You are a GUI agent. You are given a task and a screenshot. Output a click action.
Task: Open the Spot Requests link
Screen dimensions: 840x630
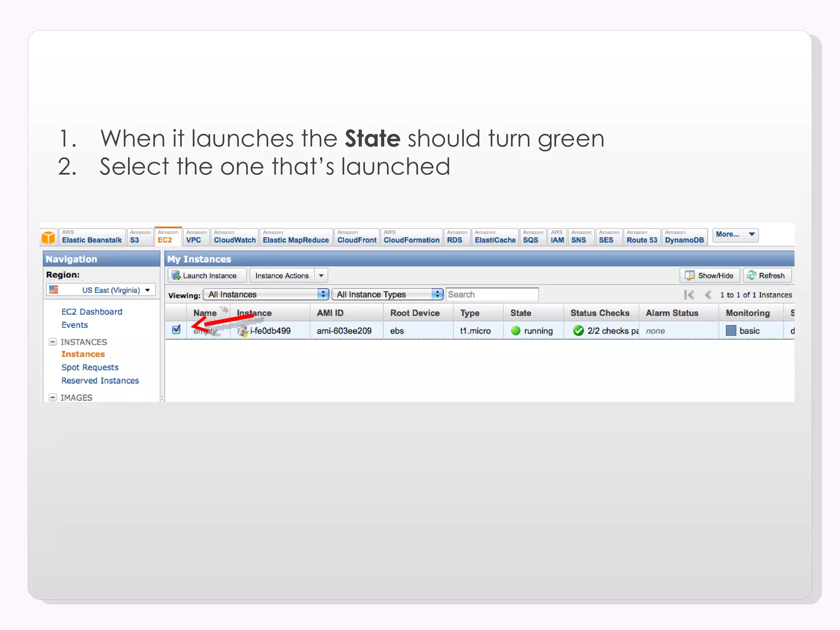point(90,367)
